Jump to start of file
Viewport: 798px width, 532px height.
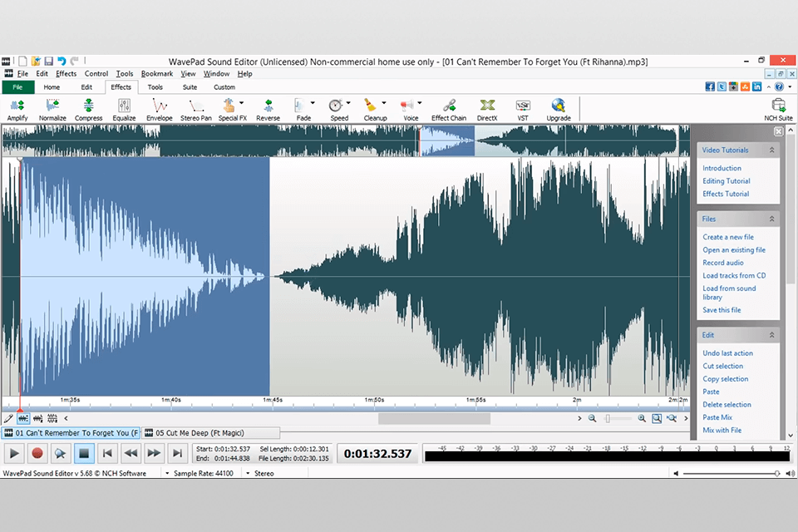pos(107,453)
